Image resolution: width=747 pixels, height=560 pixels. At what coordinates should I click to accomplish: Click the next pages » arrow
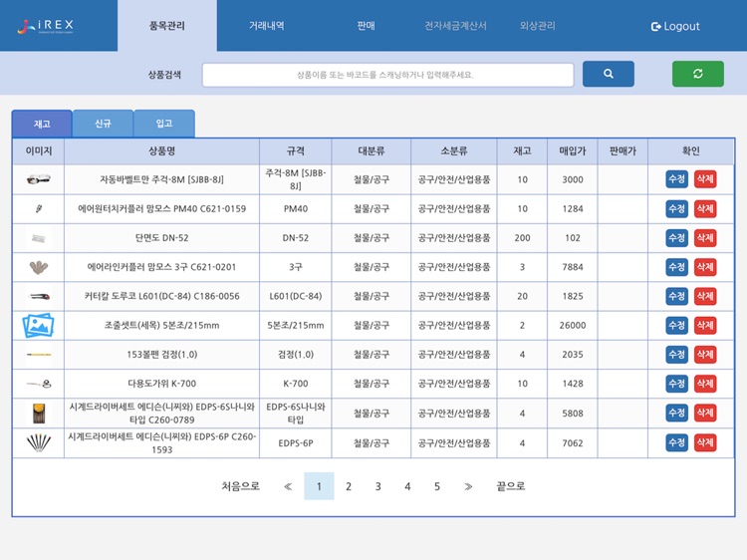(468, 486)
